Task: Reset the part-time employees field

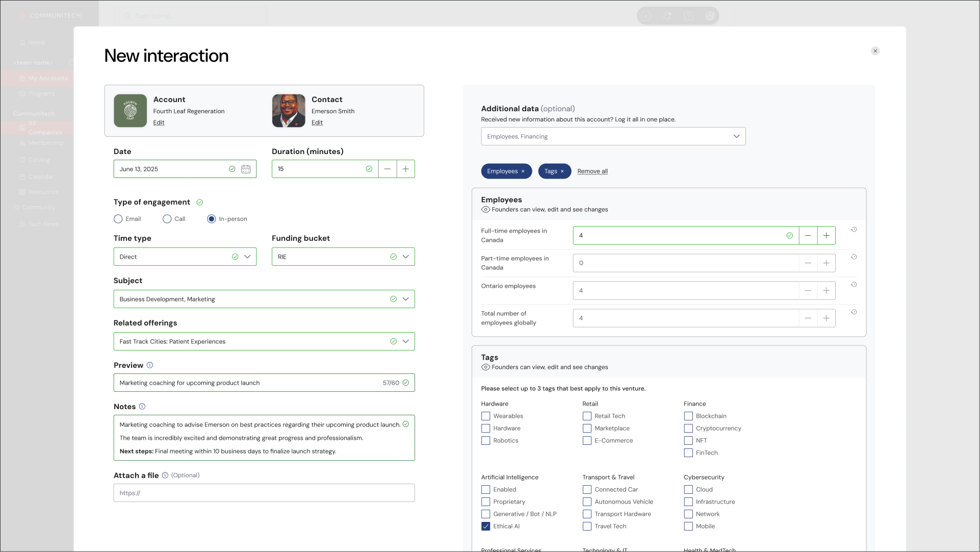Action: click(854, 257)
